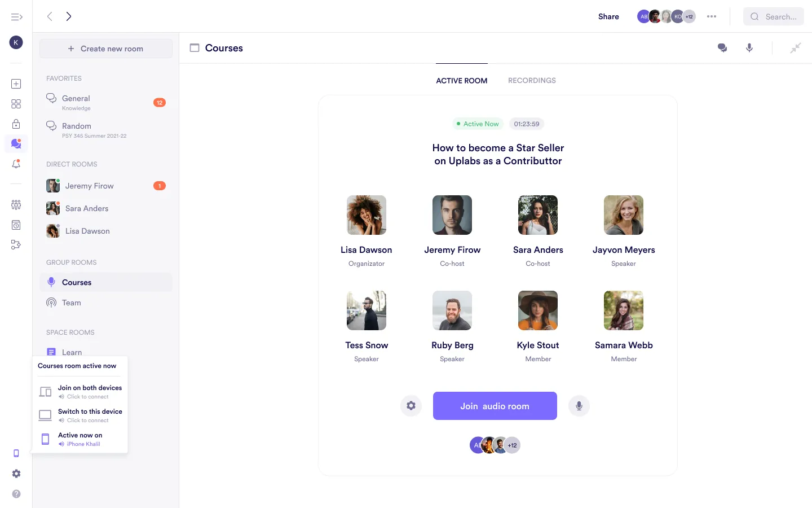812x508 pixels.
Task: Open Jeremy Firow direct room
Action: click(89, 186)
